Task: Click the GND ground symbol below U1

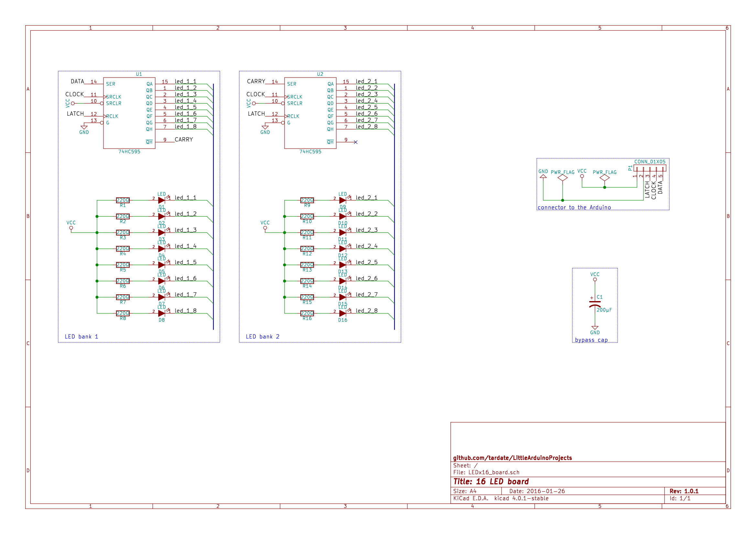Action: pos(84,127)
